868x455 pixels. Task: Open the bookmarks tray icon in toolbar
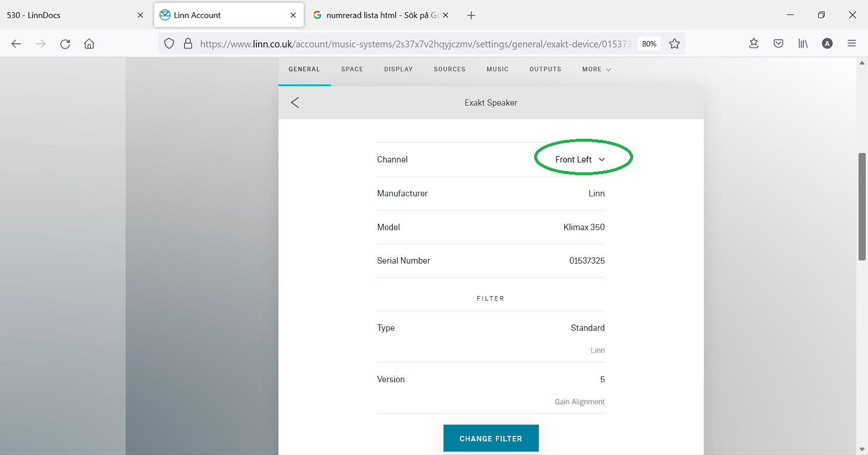(753, 43)
